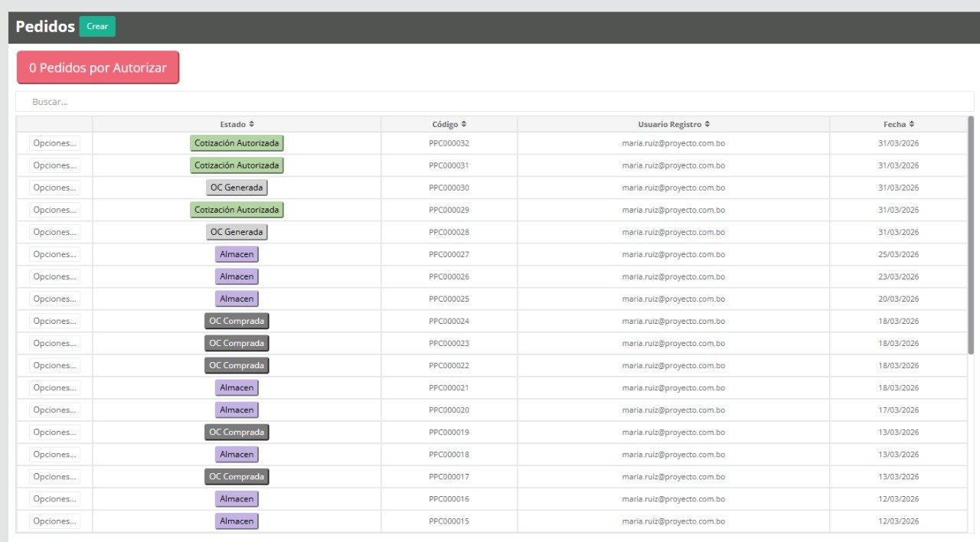Click Almacen badge of PPC000025
The height and width of the screenshot is (542, 980).
(237, 299)
